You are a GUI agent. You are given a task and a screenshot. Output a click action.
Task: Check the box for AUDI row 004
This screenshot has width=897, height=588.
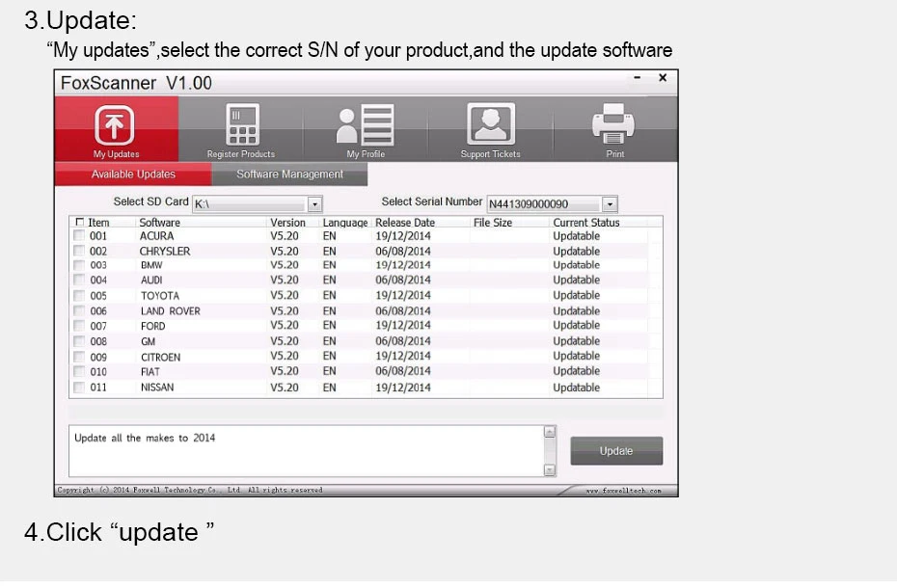click(x=79, y=280)
